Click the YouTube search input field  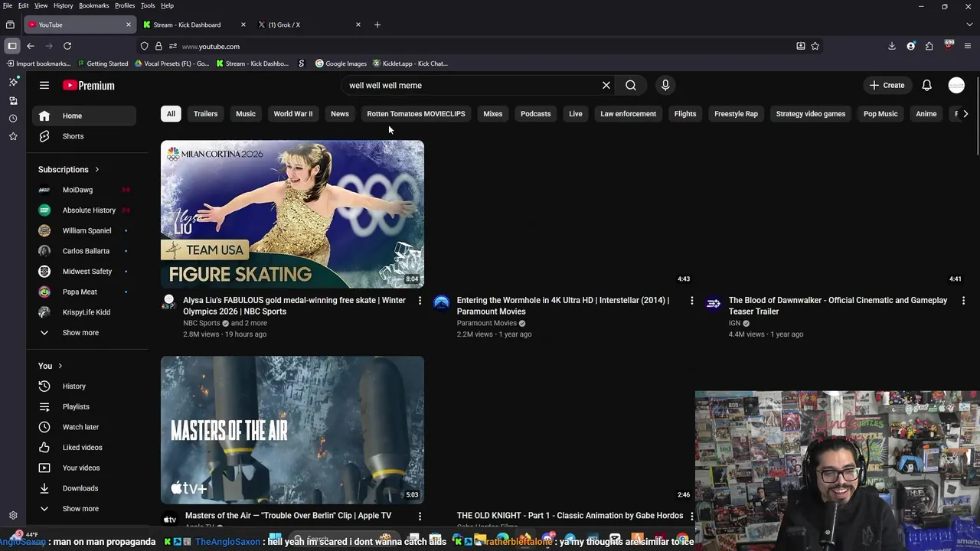471,86
